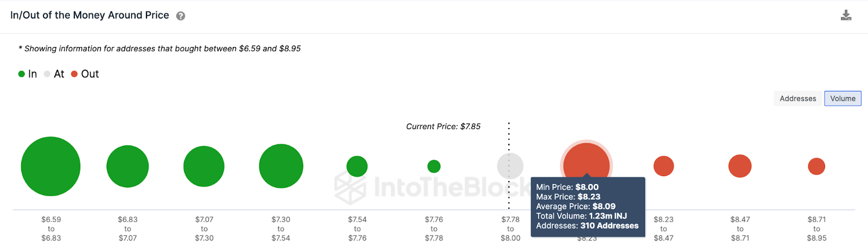Select the large $6.59 to $6.83 bubble
The height and width of the screenshot is (250, 868).
50,166
